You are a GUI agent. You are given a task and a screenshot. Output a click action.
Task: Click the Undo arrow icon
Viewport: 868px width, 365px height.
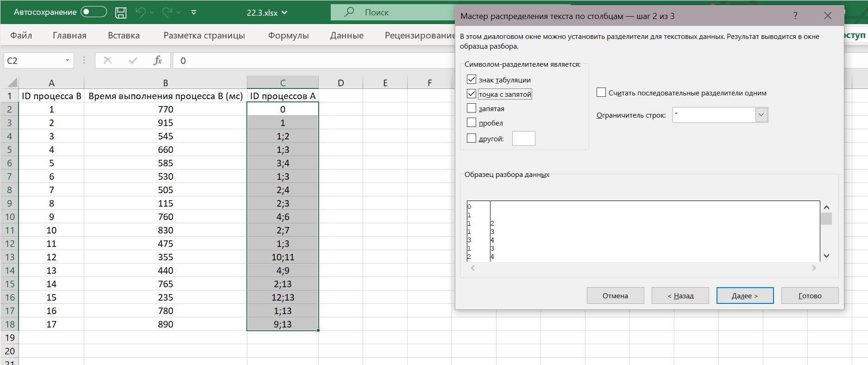[x=140, y=13]
